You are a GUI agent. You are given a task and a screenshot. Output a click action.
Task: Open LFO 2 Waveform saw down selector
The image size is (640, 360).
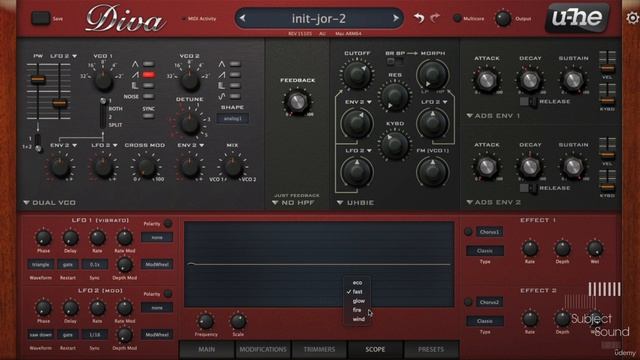tap(41, 335)
